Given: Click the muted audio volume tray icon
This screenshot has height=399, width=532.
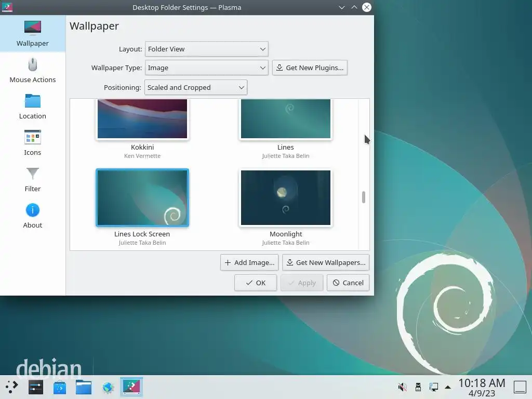Looking at the screenshot, I should (403, 387).
